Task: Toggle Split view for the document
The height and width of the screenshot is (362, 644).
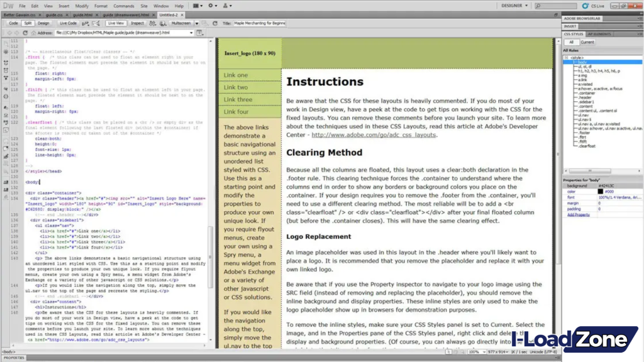Action: pyautogui.click(x=29, y=23)
